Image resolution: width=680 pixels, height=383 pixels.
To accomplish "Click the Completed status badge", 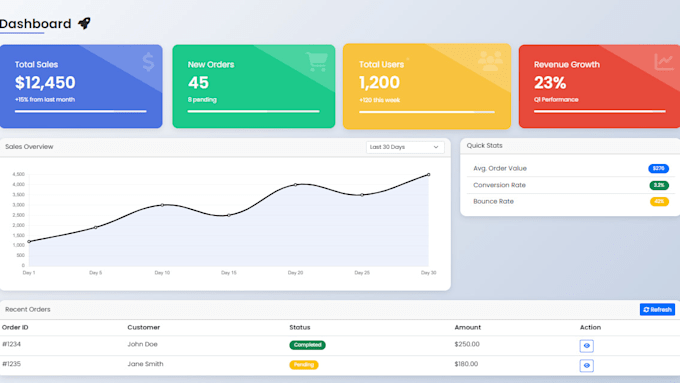I will [x=307, y=345].
